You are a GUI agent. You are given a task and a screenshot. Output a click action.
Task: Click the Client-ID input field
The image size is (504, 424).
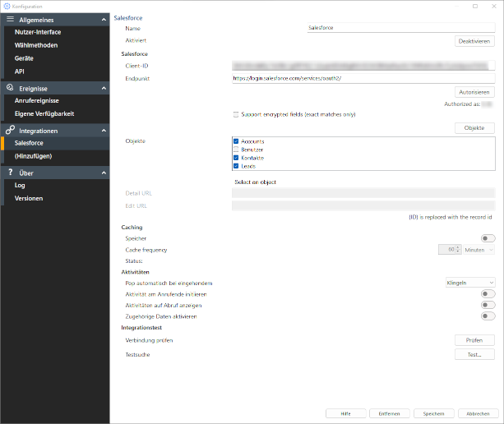363,66
